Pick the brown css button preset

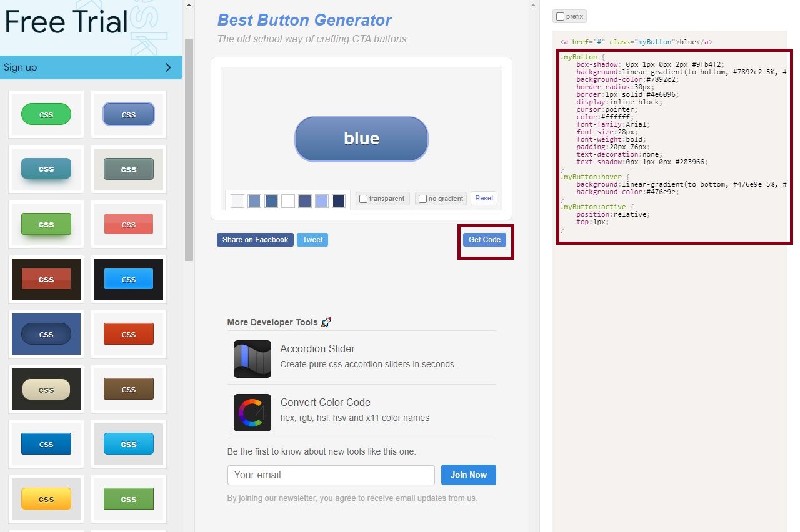(x=129, y=389)
